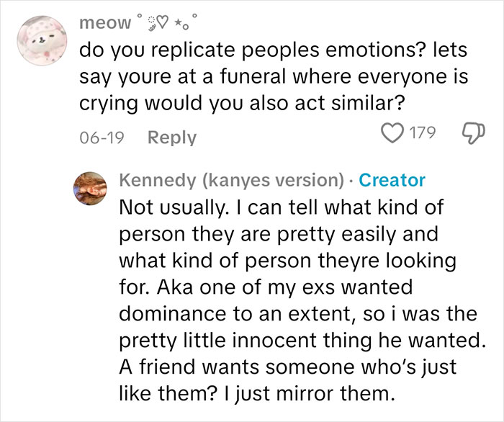504x422 pixels.
Task: Click the decorative symbols after meow's name
Action: coord(168,22)
